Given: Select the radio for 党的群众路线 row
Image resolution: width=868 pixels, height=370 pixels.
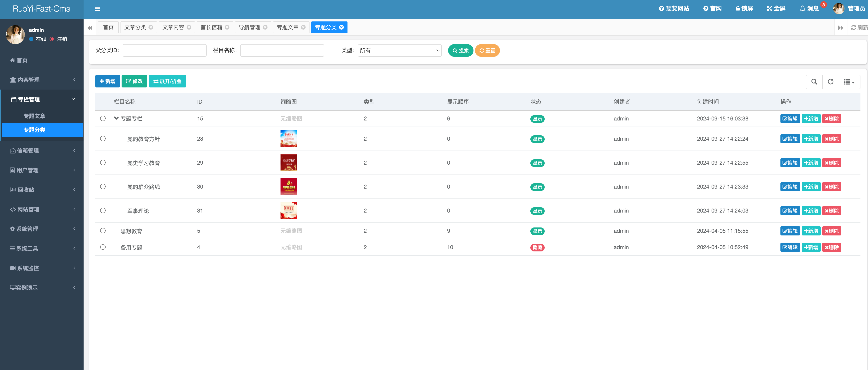Looking at the screenshot, I should [103, 186].
